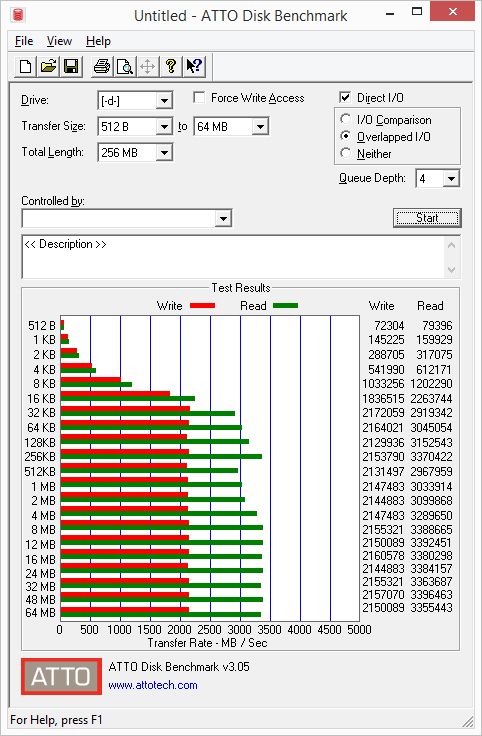The height and width of the screenshot is (736, 482).
Task: Click the green Read legend swatch
Action: [285, 306]
